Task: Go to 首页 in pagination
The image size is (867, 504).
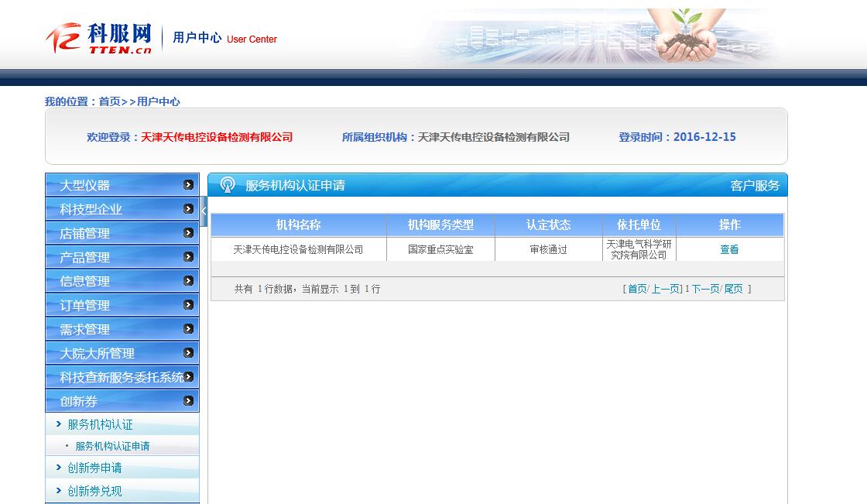Action: (636, 289)
